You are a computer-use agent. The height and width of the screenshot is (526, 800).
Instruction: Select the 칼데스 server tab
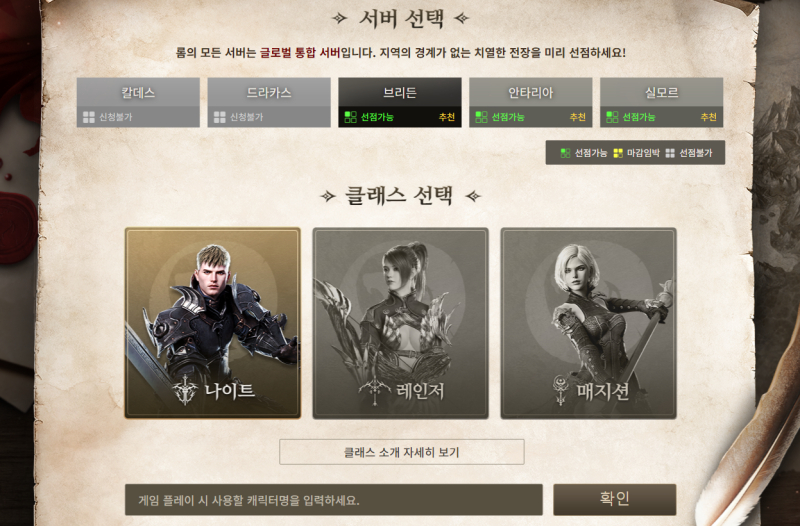pyautogui.click(x=138, y=102)
